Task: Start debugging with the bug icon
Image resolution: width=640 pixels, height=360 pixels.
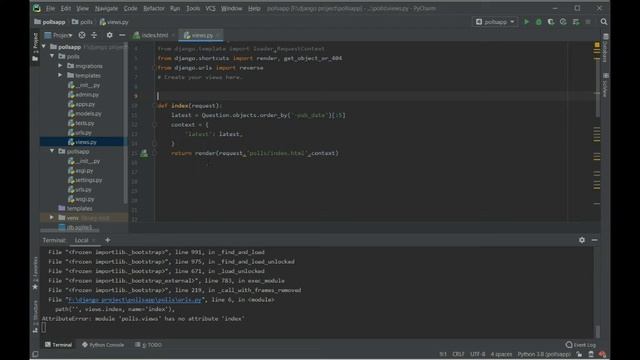Action: (x=538, y=22)
